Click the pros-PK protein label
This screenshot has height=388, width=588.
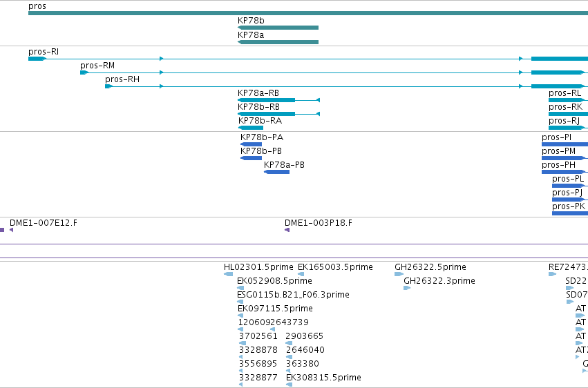click(569, 206)
